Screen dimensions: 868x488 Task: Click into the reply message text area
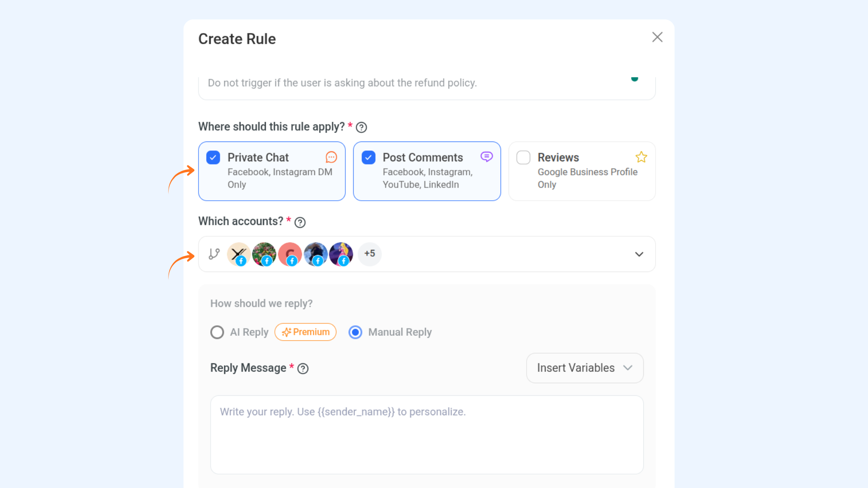tap(427, 435)
